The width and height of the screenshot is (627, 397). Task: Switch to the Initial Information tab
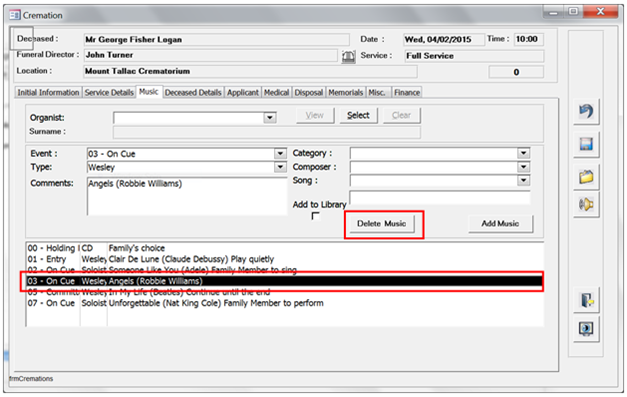[48, 92]
